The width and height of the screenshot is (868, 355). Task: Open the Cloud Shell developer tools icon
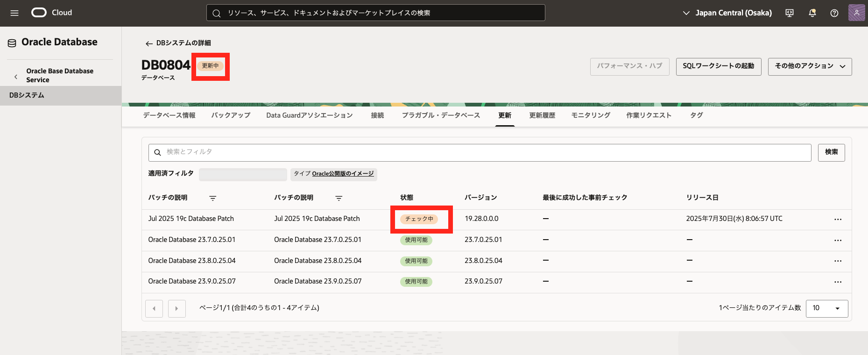790,13
